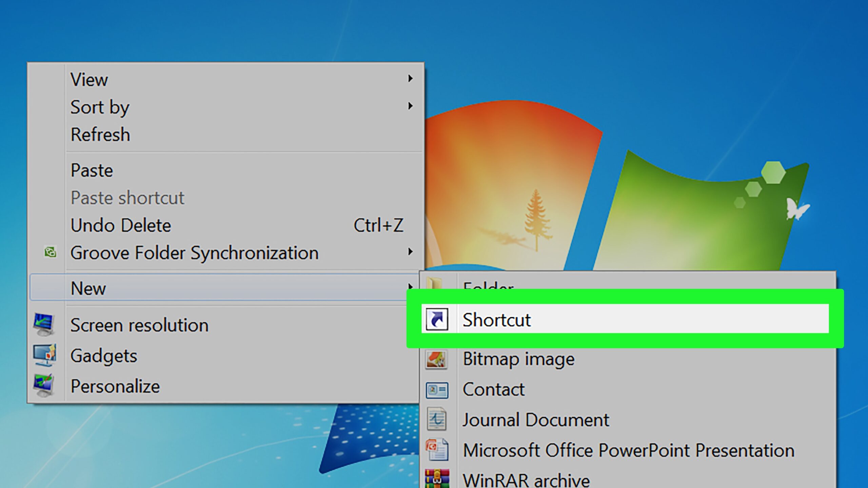868x488 pixels.
Task: Click the Personalize icon
Action: tap(44, 386)
